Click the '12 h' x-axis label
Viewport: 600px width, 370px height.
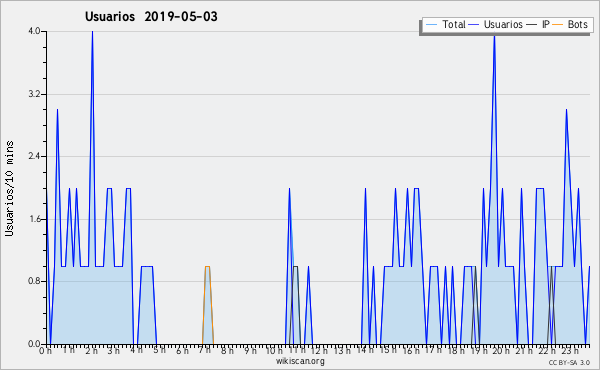coord(319,350)
